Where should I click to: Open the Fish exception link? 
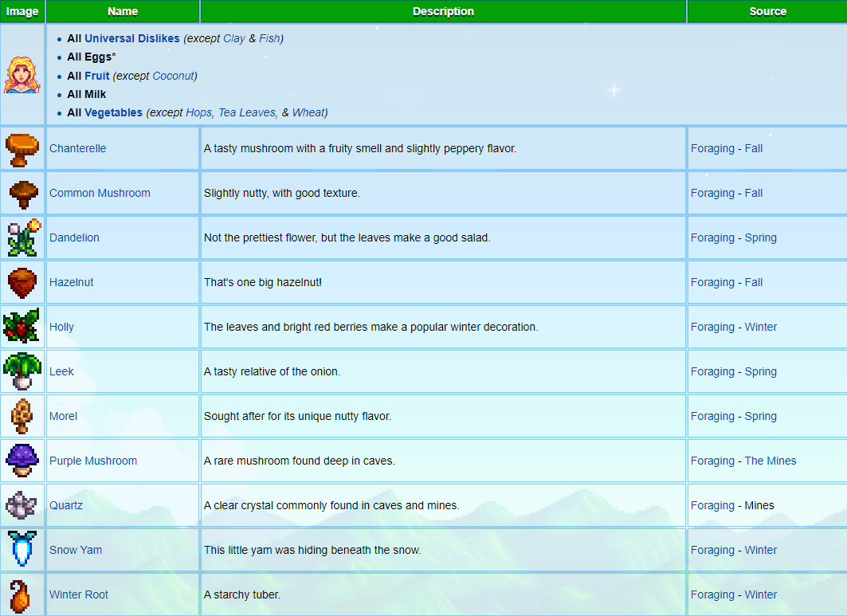[x=269, y=38]
